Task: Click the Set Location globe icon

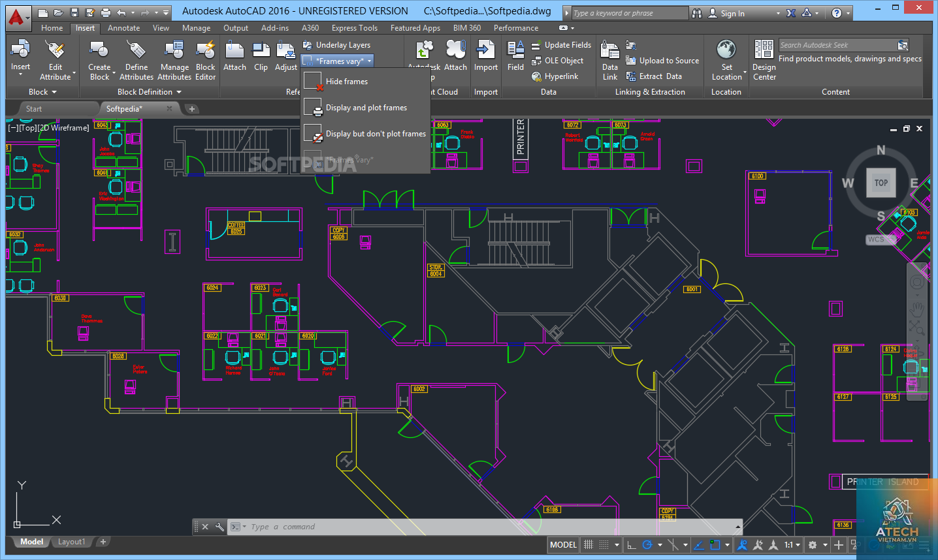Action: (726, 50)
